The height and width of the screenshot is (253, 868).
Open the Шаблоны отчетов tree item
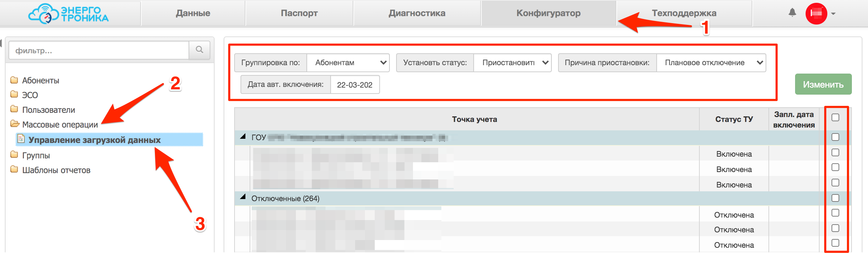(56, 170)
